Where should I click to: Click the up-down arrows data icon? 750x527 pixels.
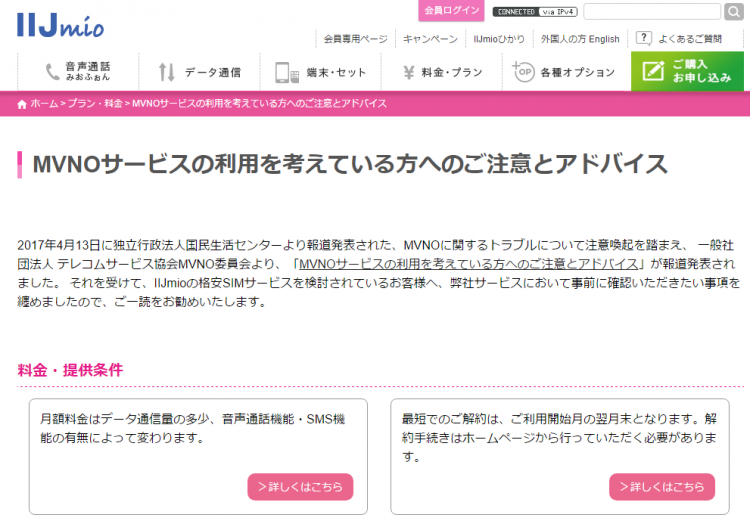167,72
